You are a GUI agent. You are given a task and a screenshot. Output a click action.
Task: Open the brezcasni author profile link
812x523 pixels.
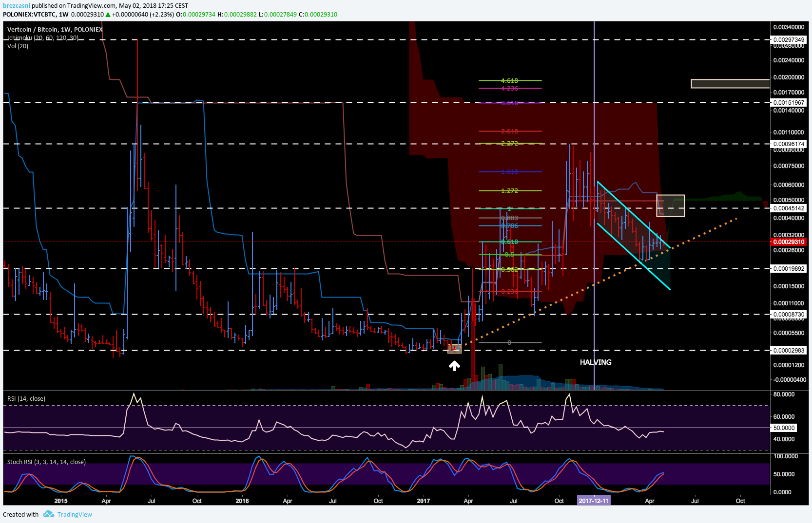click(x=17, y=6)
